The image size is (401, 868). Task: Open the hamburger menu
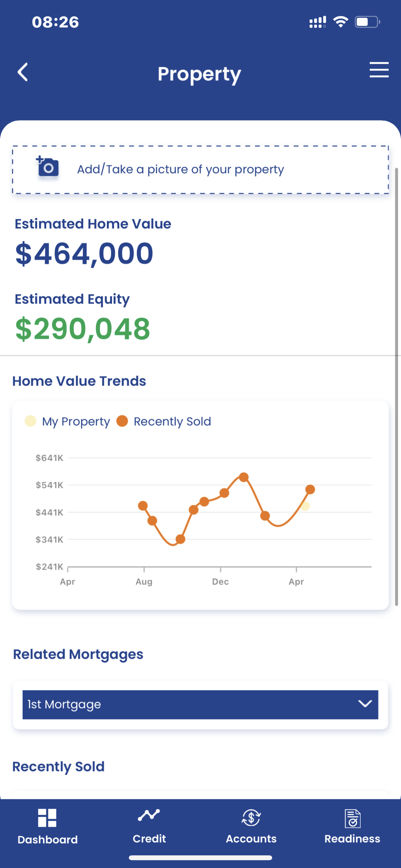pos(379,70)
